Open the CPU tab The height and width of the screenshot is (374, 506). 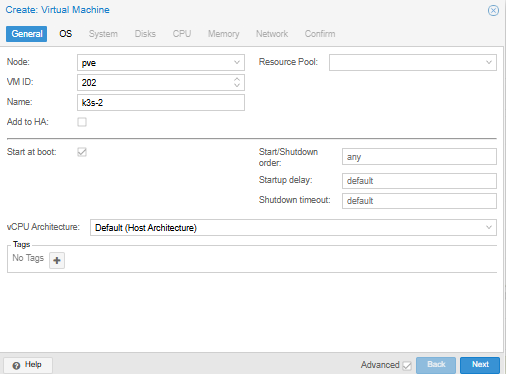(x=182, y=34)
